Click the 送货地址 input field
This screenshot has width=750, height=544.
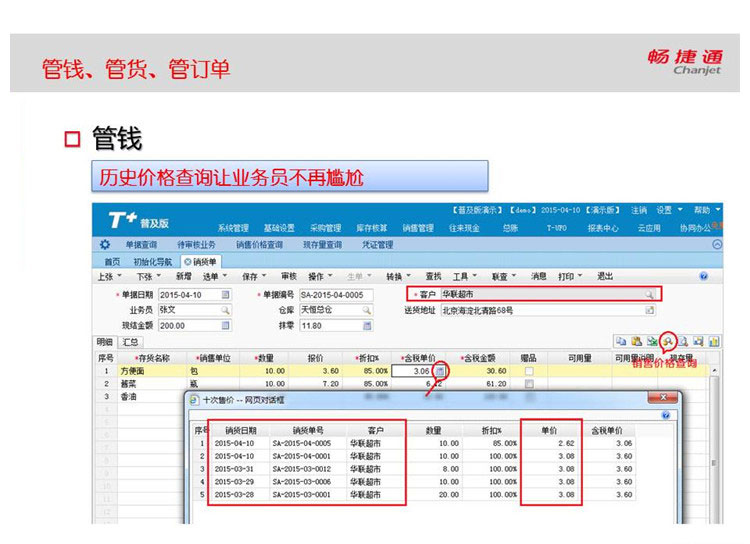click(x=548, y=310)
